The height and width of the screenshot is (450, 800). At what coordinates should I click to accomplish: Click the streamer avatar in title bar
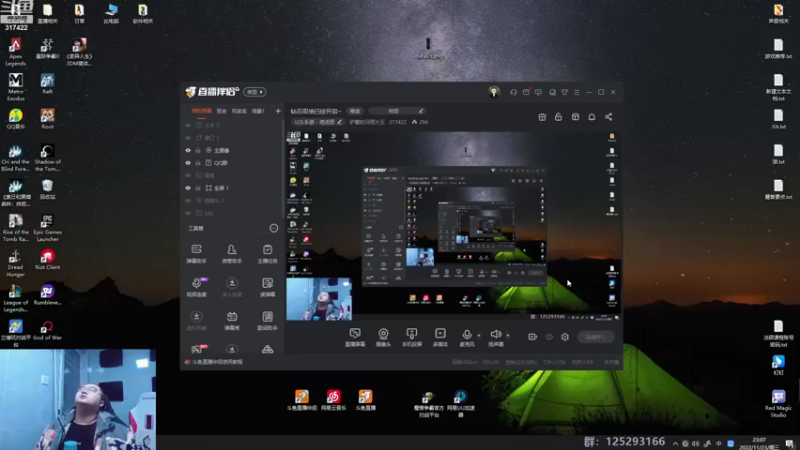tap(493, 92)
